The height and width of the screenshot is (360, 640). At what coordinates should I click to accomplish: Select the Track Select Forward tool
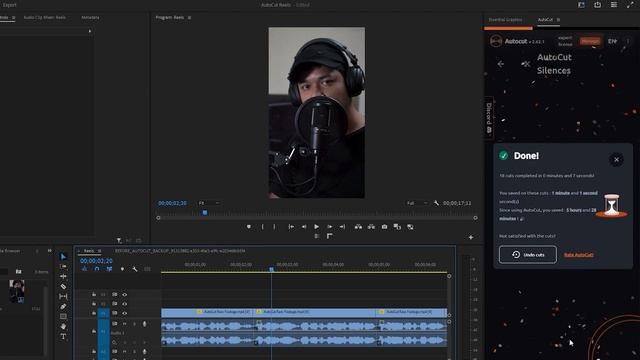(x=63, y=267)
